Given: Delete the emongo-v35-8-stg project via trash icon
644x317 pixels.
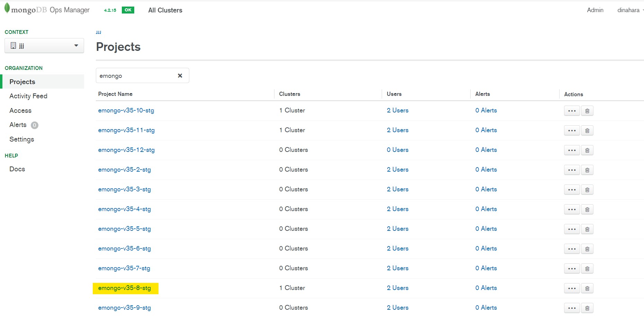Looking at the screenshot, I should [587, 289].
